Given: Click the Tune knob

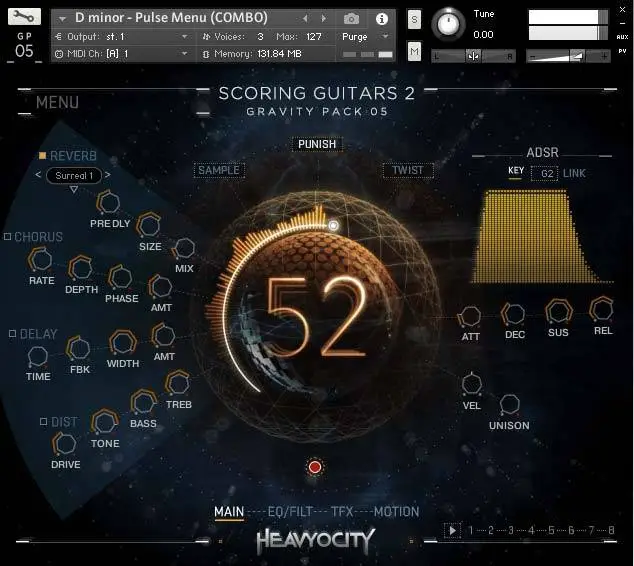Looking at the screenshot, I should [448, 24].
